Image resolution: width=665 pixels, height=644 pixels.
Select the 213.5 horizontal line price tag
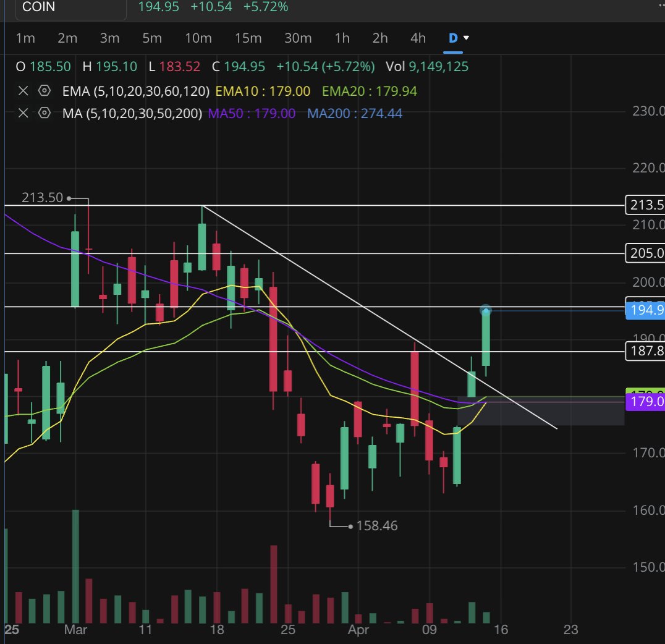tap(645, 205)
